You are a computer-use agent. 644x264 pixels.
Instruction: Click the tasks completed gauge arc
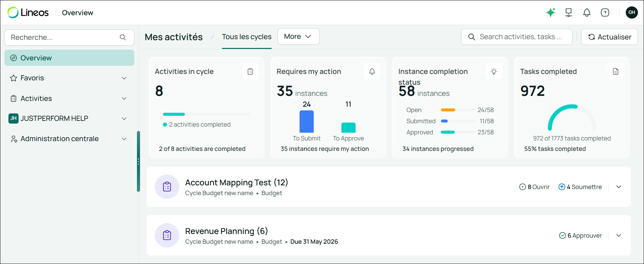coord(572,117)
